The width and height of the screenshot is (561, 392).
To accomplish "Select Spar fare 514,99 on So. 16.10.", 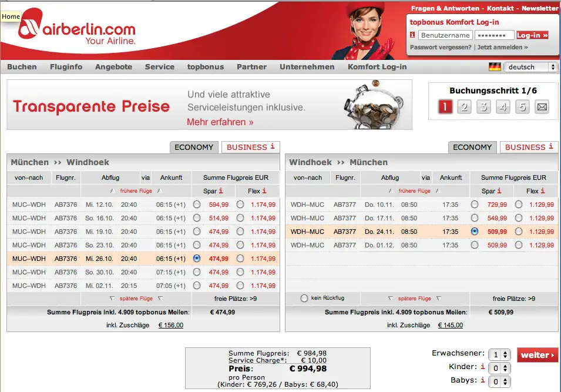I will tap(197, 218).
